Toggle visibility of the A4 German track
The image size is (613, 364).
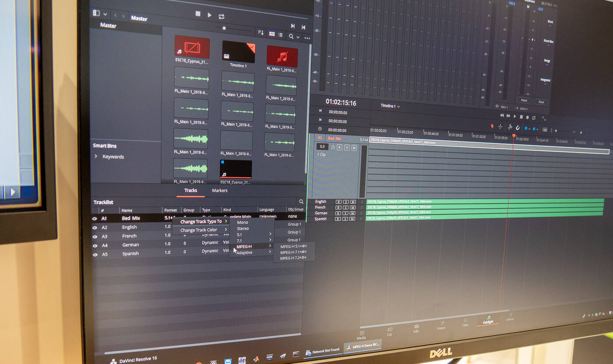95,245
